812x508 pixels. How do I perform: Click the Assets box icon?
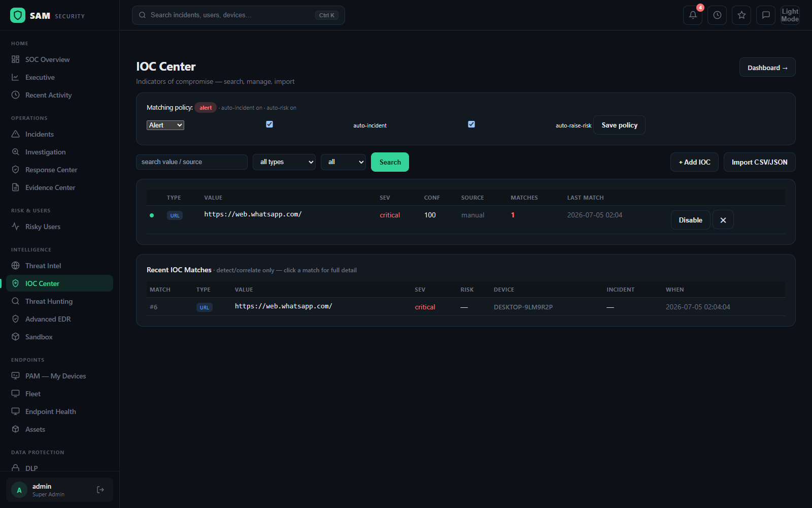click(16, 429)
